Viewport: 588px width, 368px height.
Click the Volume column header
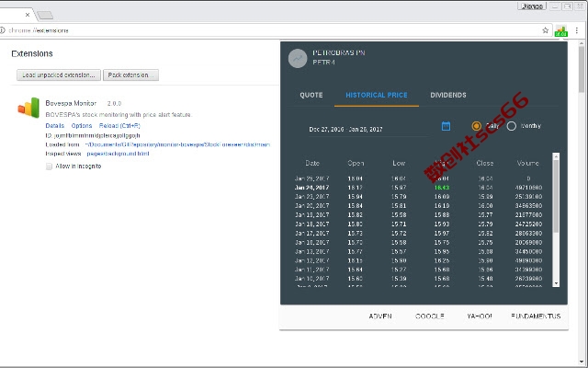528,164
